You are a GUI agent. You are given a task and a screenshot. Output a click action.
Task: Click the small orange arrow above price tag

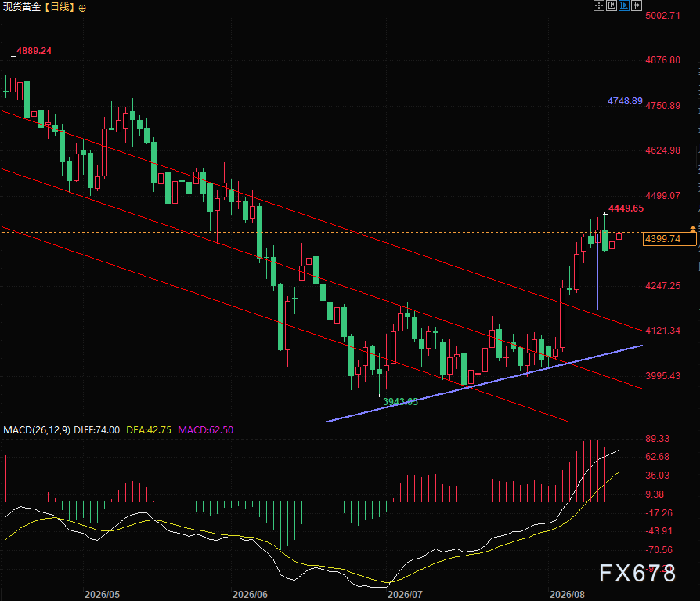[x=693, y=229]
